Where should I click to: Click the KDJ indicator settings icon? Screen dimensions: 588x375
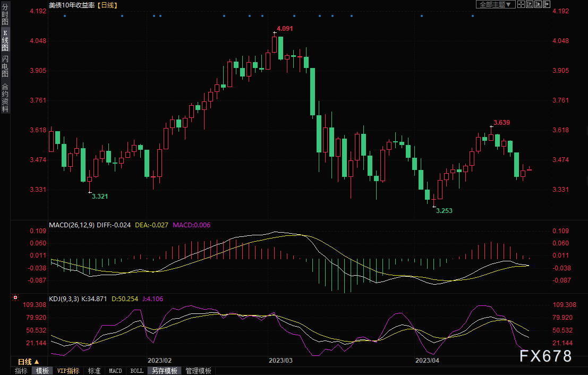coord(15,299)
